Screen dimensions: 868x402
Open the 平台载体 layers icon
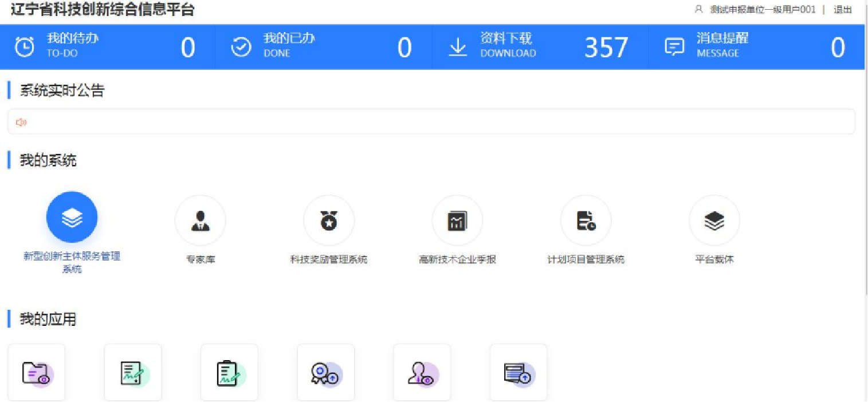pos(714,220)
